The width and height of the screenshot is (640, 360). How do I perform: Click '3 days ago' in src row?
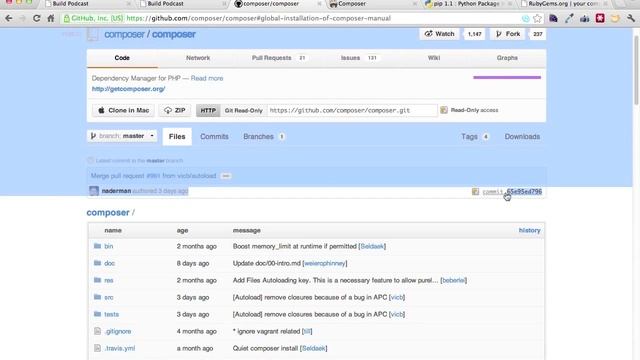click(x=193, y=297)
